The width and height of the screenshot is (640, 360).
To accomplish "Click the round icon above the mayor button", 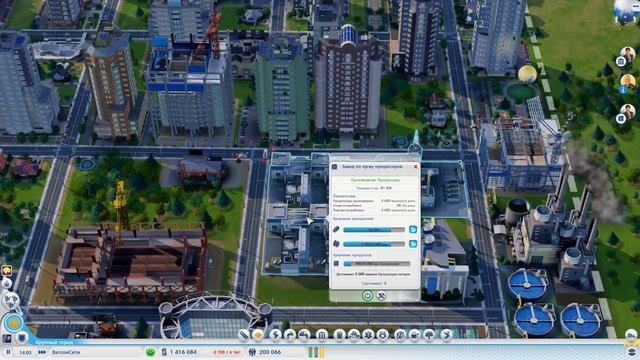I will coord(11,300).
